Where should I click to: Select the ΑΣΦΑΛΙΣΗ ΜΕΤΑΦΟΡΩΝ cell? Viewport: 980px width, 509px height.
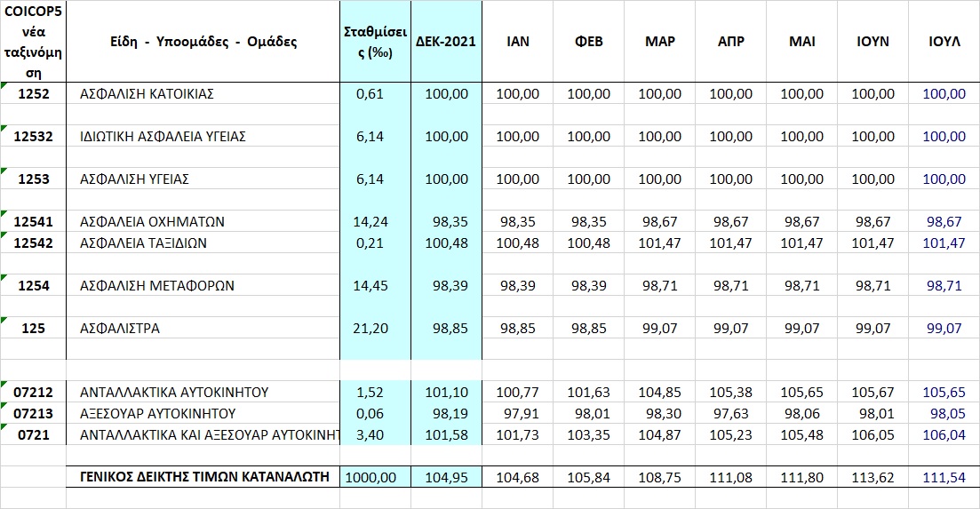[x=203, y=285]
